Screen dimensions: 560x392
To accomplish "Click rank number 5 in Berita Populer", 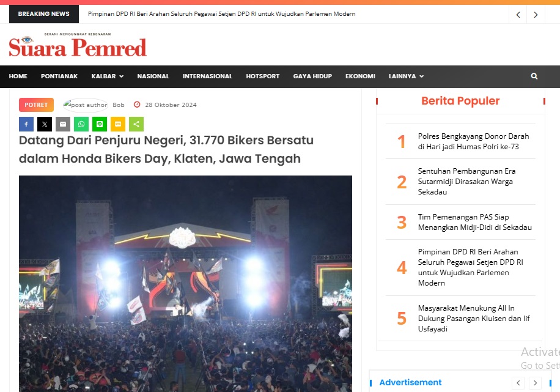I will point(402,319).
